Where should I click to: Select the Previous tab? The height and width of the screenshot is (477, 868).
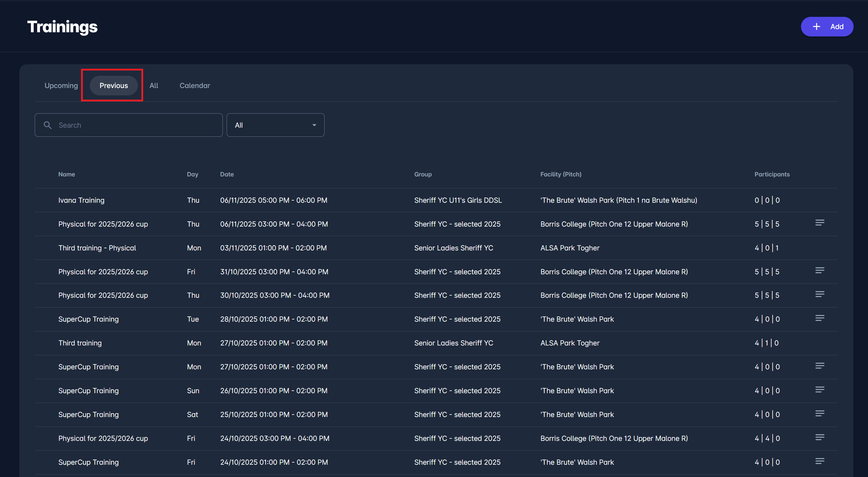(114, 86)
